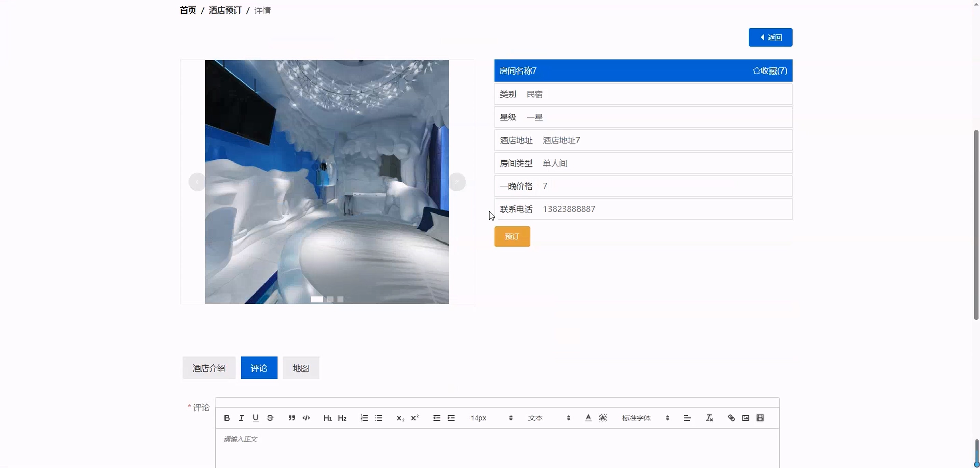Pick a text color in editor

(x=588, y=418)
